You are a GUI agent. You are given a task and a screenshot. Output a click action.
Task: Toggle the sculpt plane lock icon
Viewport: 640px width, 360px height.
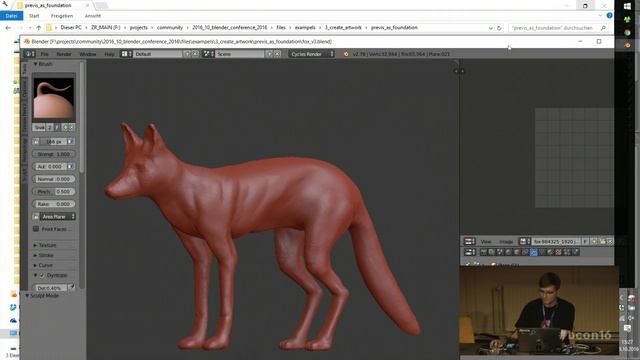point(36,217)
